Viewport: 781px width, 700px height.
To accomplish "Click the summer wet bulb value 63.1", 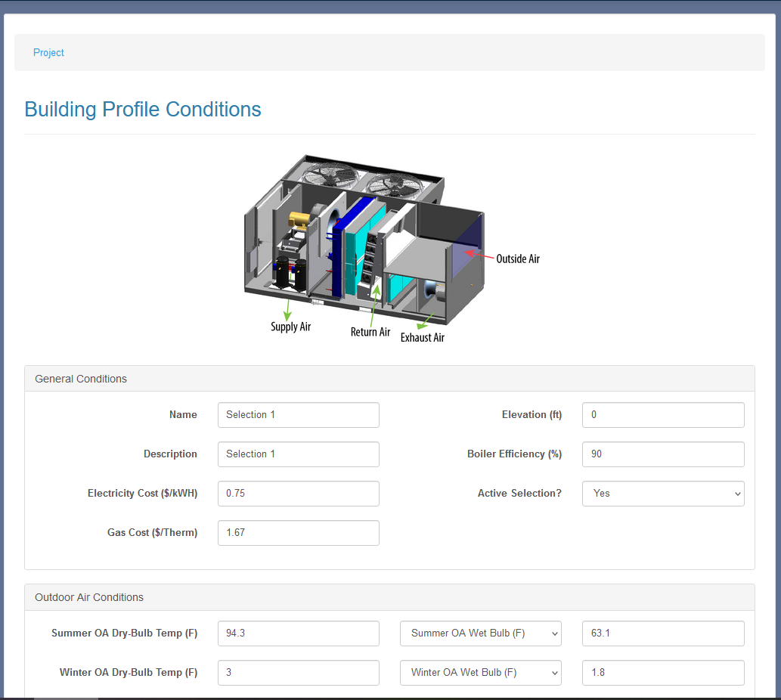I will (662, 633).
